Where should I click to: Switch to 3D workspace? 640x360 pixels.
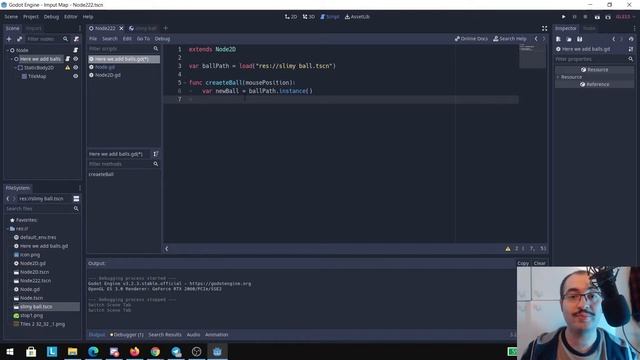pyautogui.click(x=309, y=17)
